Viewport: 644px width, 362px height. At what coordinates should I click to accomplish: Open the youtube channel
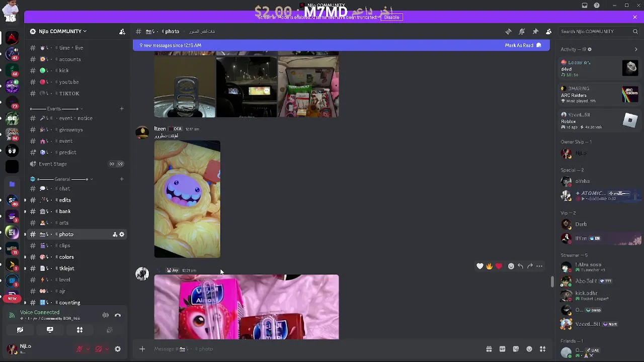(x=76, y=82)
